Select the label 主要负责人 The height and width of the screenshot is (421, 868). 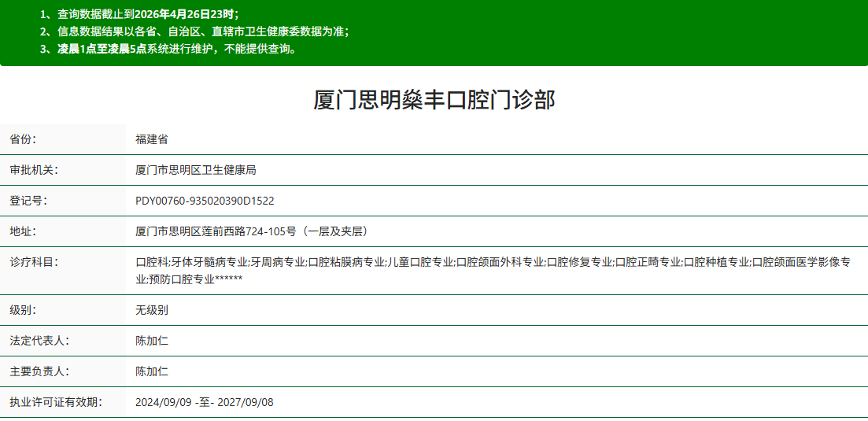point(39,371)
